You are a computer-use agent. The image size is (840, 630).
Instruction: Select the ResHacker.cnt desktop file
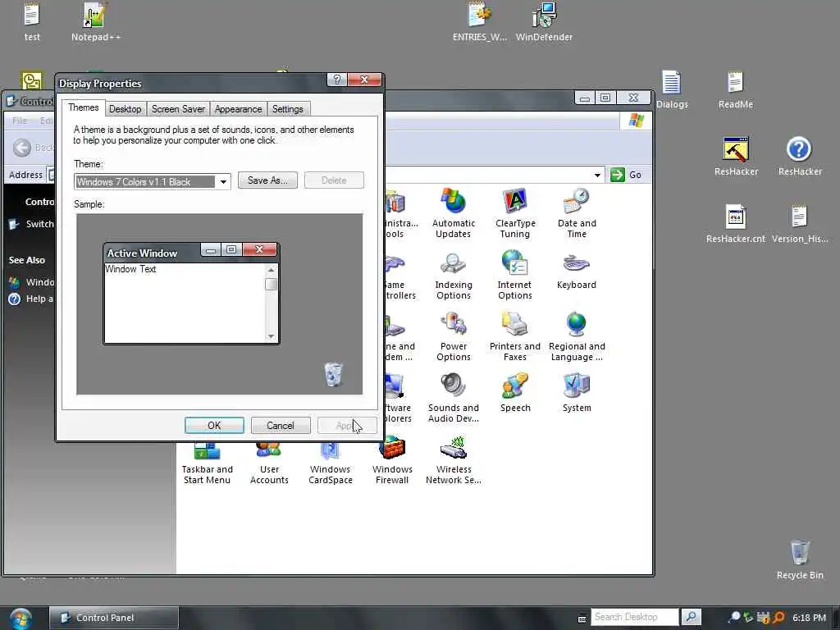736,224
